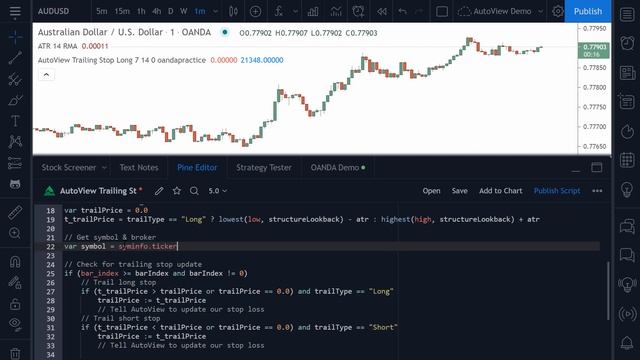Save the Pine script

[460, 191]
